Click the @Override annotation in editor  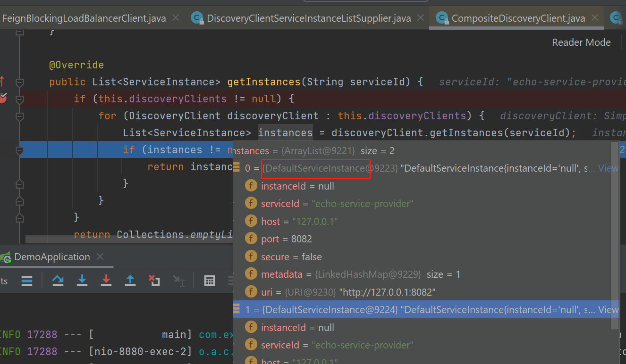(76, 65)
